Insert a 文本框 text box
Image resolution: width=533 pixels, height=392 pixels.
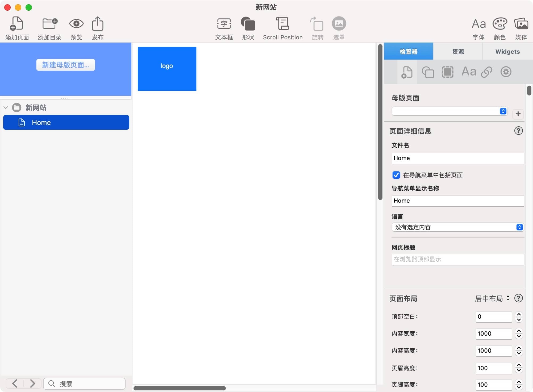pos(224,24)
